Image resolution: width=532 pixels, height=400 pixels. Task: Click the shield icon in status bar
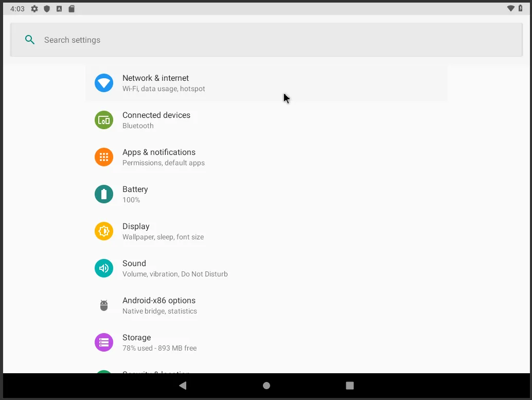(47, 9)
